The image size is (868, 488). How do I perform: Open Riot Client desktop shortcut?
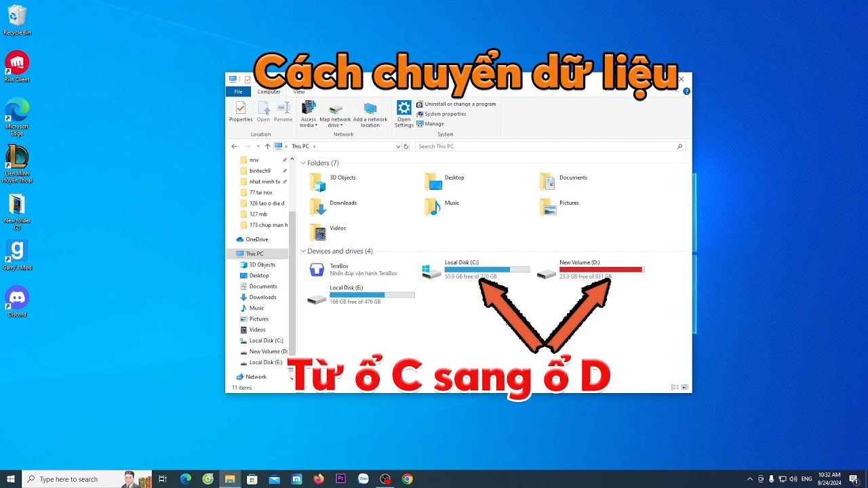(x=17, y=66)
